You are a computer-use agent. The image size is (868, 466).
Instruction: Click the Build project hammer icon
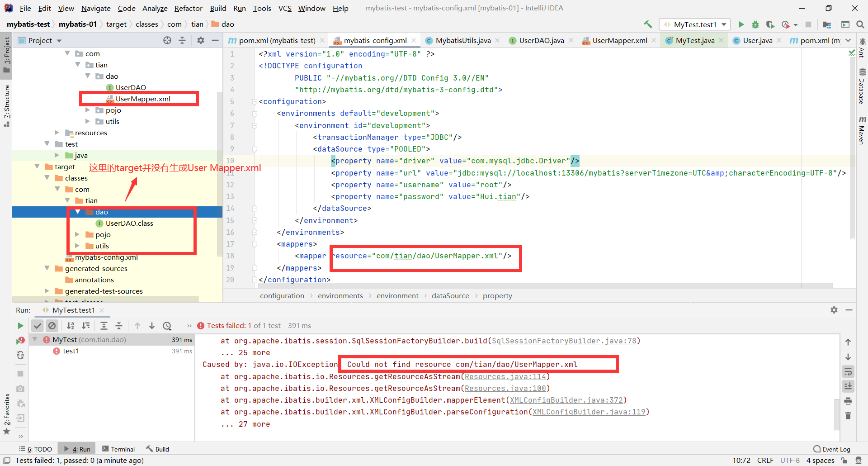point(648,24)
